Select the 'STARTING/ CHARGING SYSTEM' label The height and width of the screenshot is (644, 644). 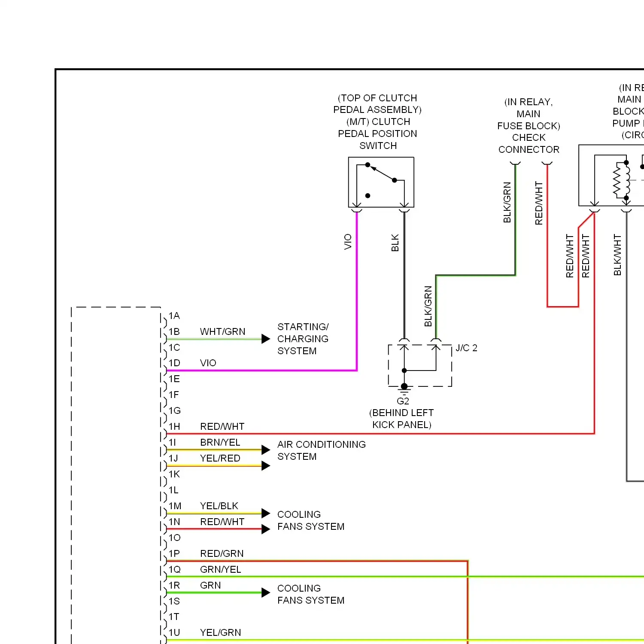[303, 339]
